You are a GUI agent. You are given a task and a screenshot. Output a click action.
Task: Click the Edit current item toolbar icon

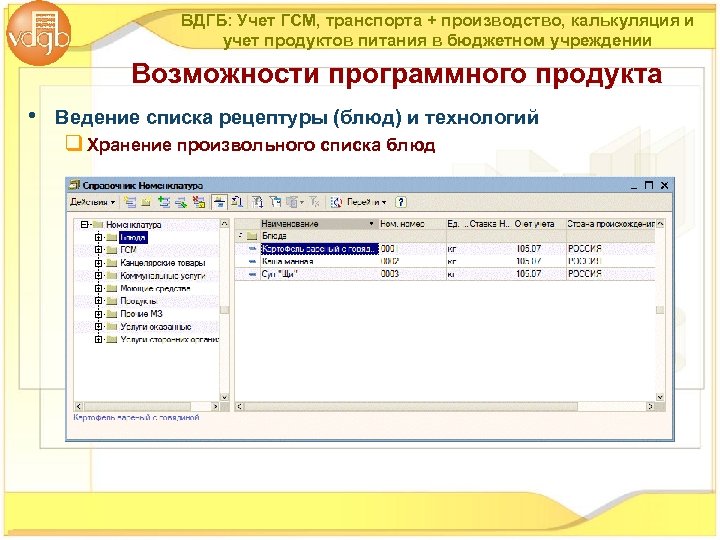click(x=181, y=202)
